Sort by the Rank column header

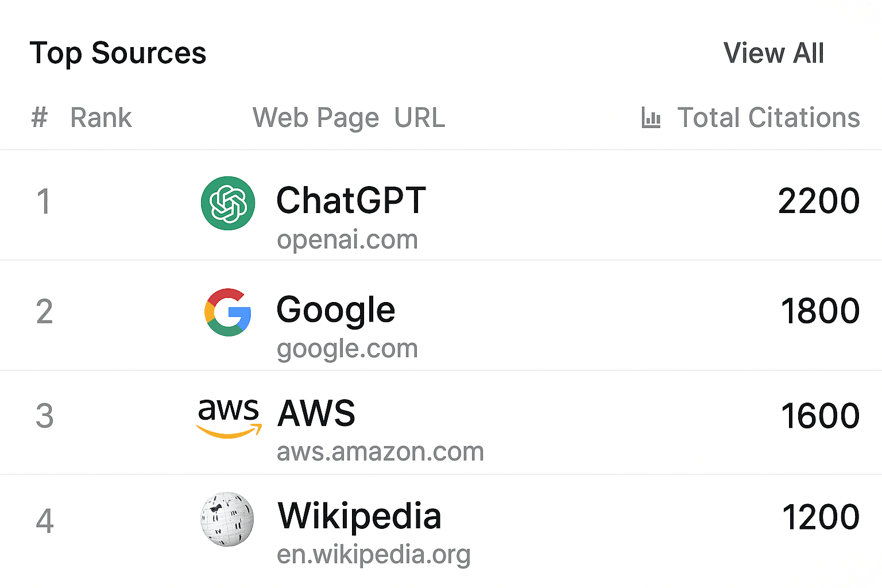tap(101, 117)
